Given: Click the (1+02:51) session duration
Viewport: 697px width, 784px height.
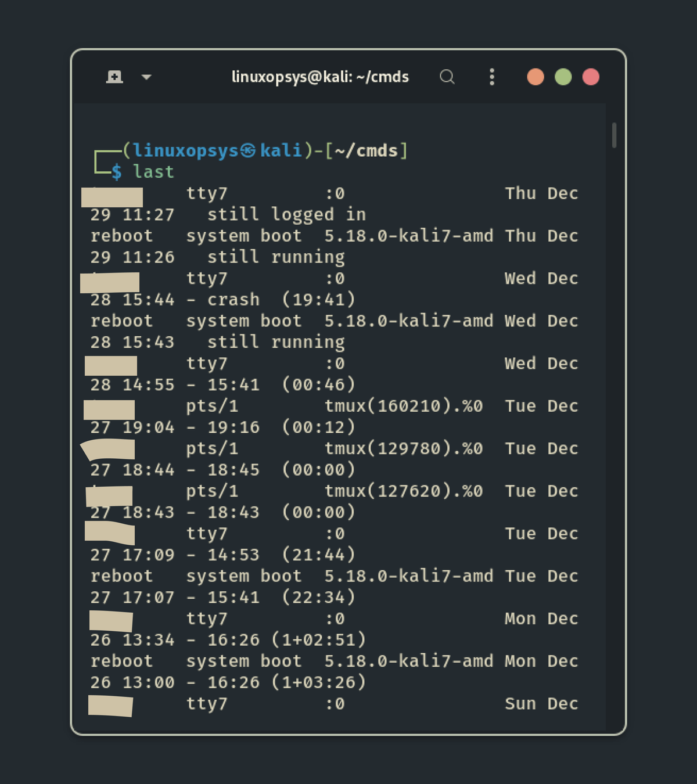Looking at the screenshot, I should pos(318,640).
